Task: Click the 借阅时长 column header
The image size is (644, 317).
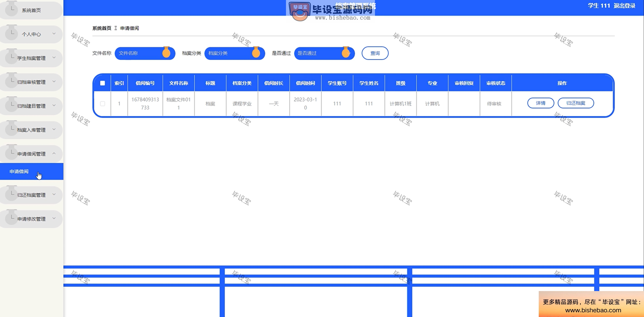Action: click(x=274, y=83)
